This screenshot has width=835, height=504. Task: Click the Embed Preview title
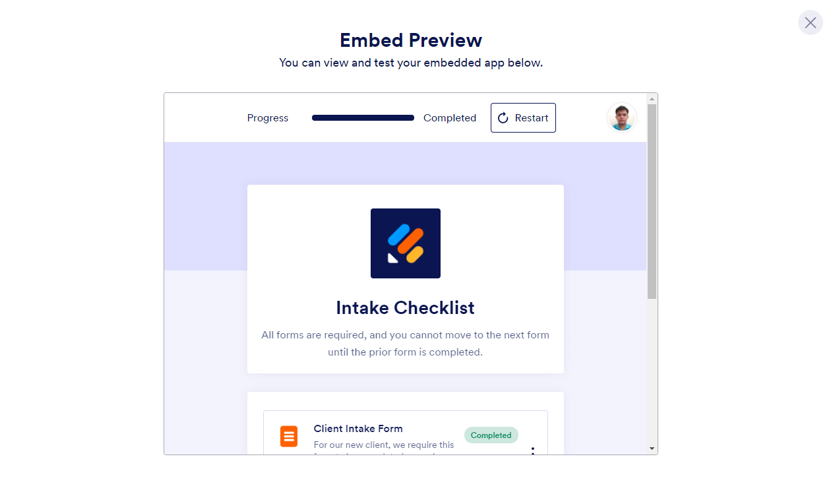(411, 40)
